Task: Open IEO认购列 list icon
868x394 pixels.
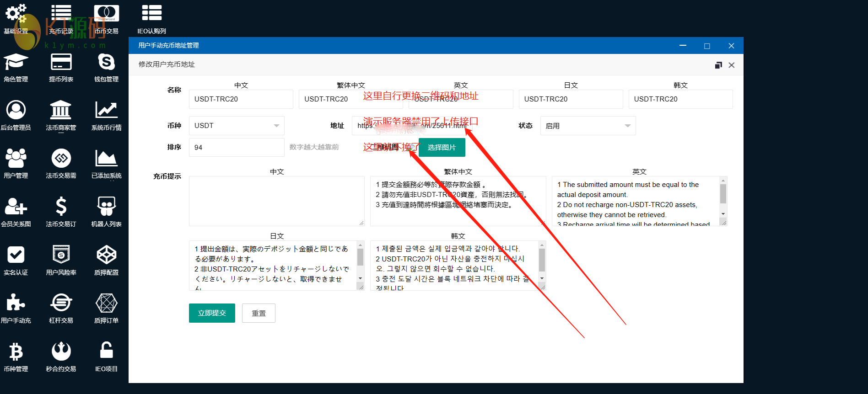Action: (151, 13)
